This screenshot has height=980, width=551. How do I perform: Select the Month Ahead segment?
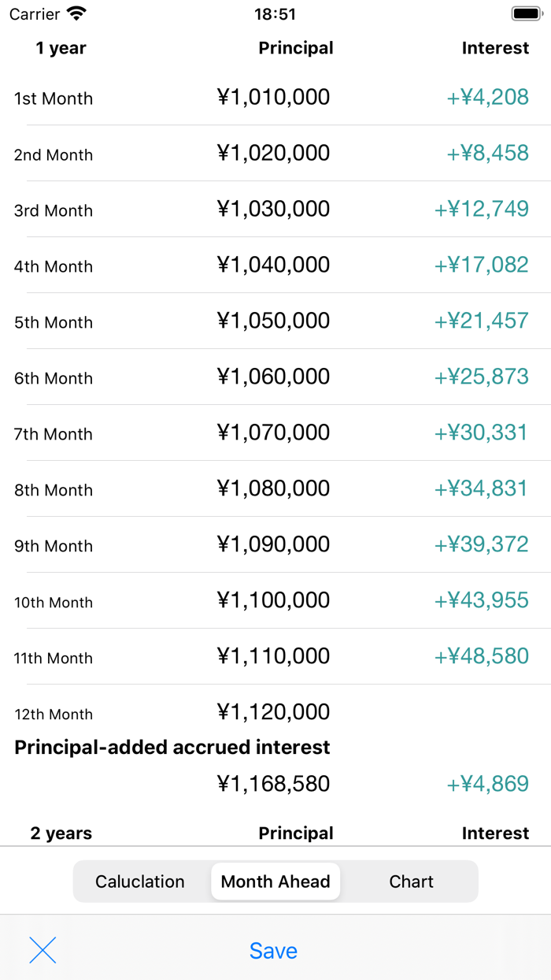click(275, 882)
